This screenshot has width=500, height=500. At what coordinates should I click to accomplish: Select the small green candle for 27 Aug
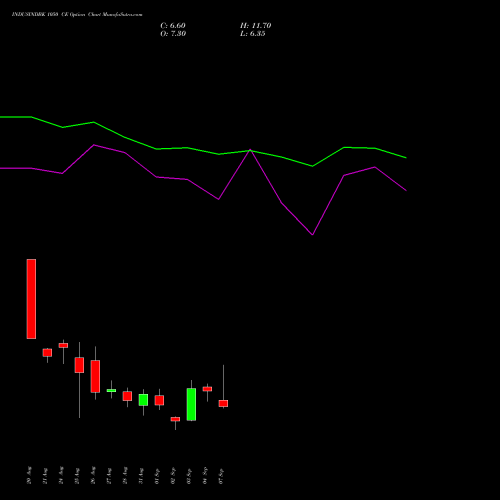111,390
